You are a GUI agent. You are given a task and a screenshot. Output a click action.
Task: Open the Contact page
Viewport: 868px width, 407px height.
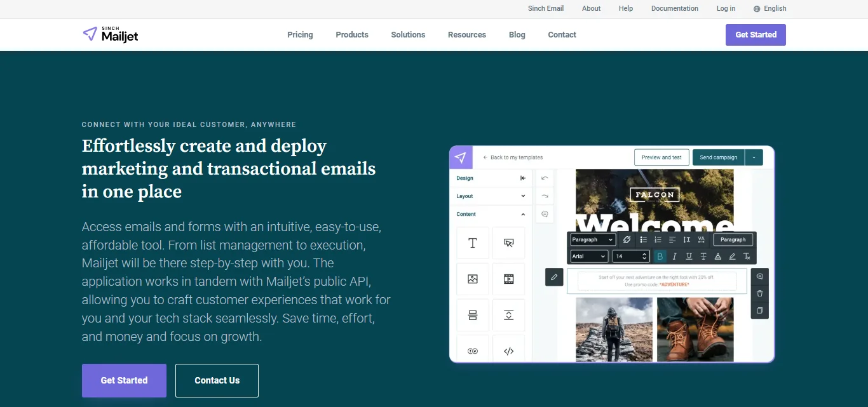(x=562, y=35)
